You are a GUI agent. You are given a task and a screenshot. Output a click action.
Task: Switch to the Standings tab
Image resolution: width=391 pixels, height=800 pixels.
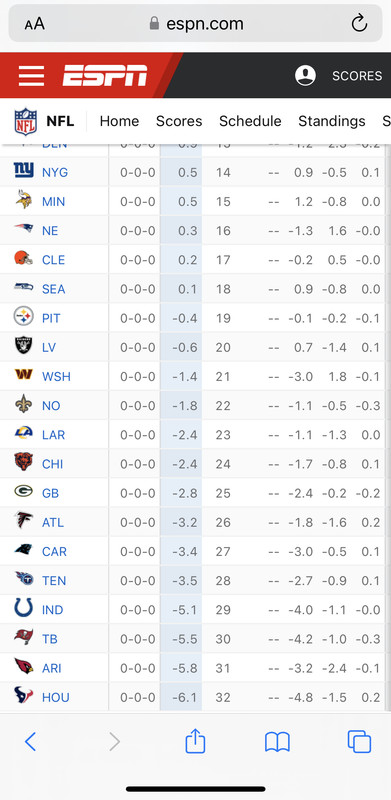332,121
